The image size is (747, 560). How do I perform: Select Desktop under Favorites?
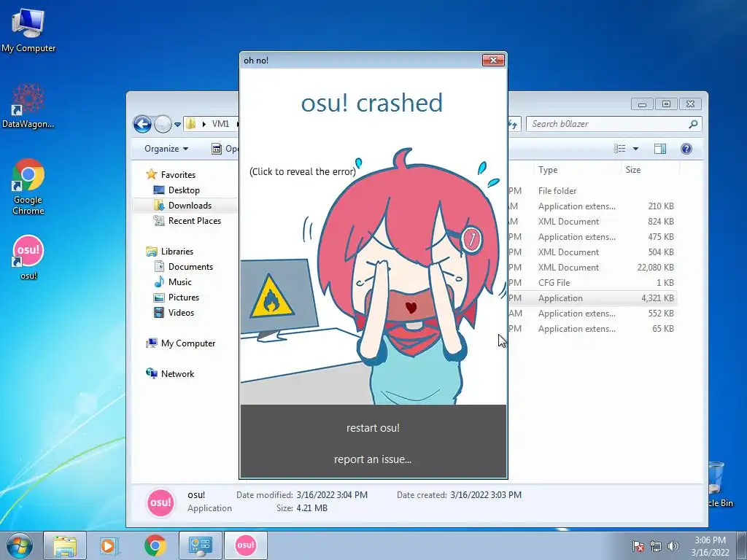(184, 190)
